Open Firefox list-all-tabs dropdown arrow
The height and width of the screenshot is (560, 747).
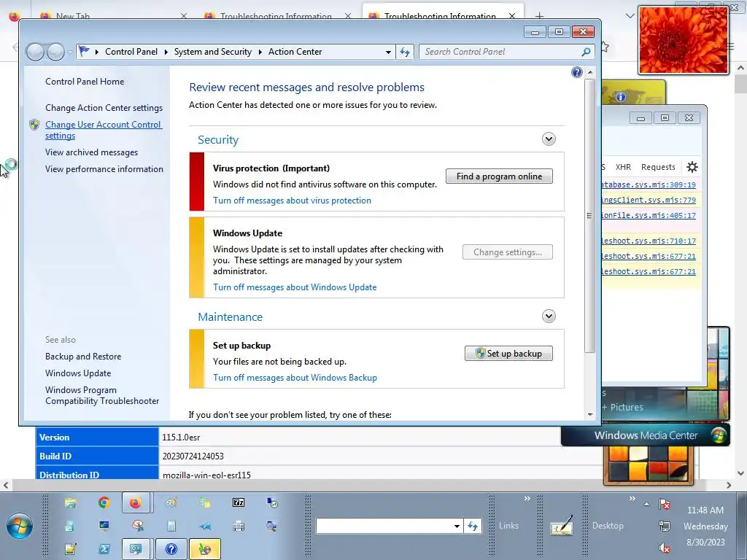(630, 16)
